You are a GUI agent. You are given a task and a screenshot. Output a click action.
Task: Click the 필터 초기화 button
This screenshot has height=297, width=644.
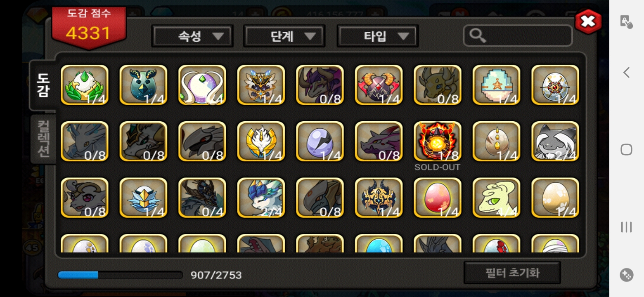click(x=512, y=273)
